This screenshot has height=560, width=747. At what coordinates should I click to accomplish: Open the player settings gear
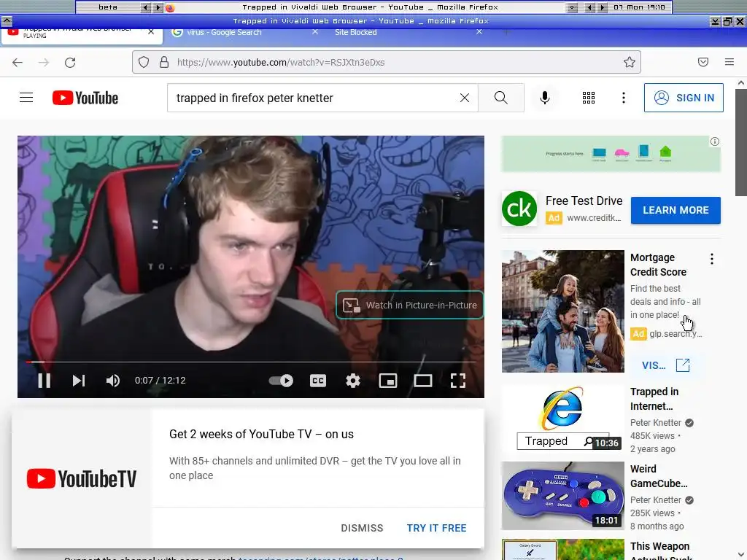pos(352,381)
